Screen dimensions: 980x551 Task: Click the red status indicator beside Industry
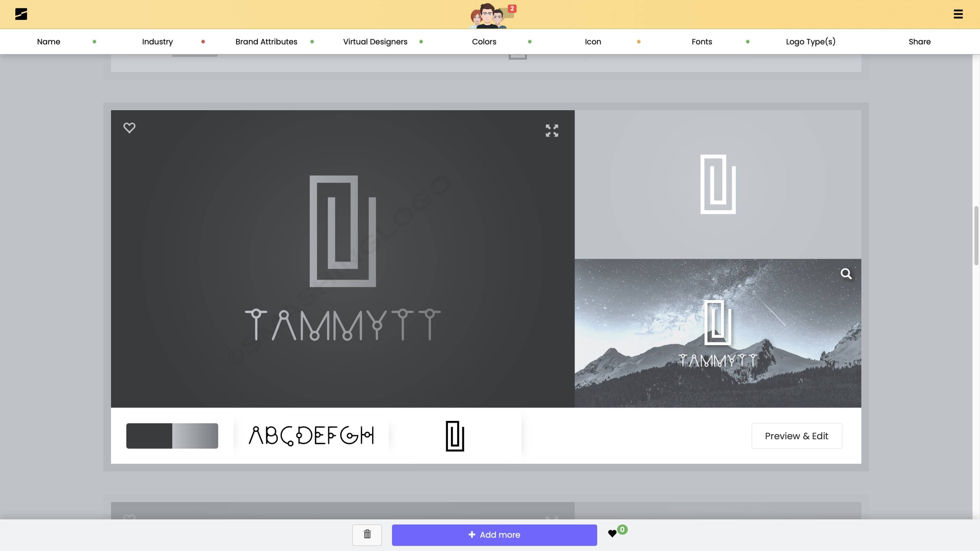(x=203, y=42)
